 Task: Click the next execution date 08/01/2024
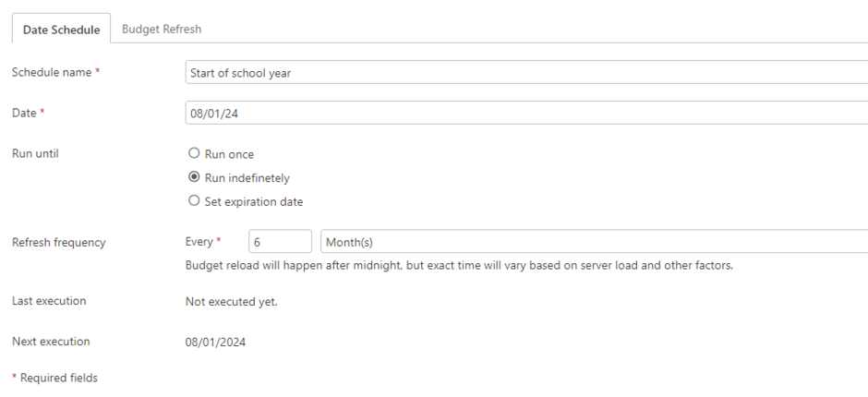tap(215, 343)
